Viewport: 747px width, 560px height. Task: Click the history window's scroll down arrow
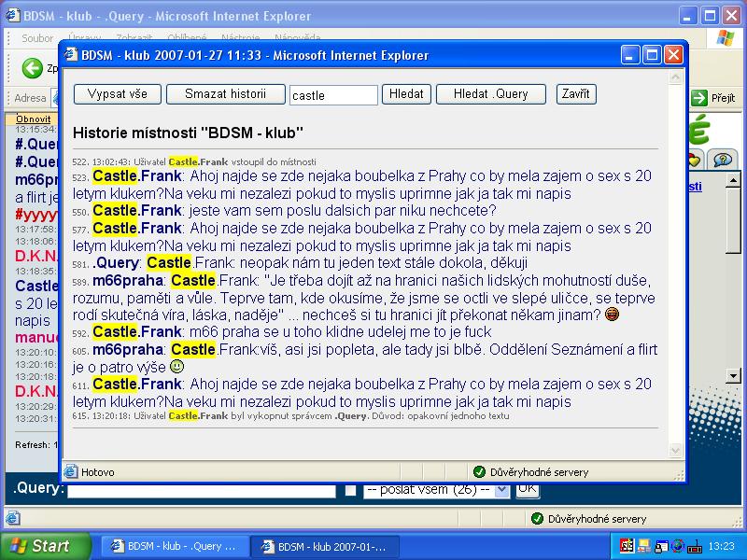coord(675,450)
